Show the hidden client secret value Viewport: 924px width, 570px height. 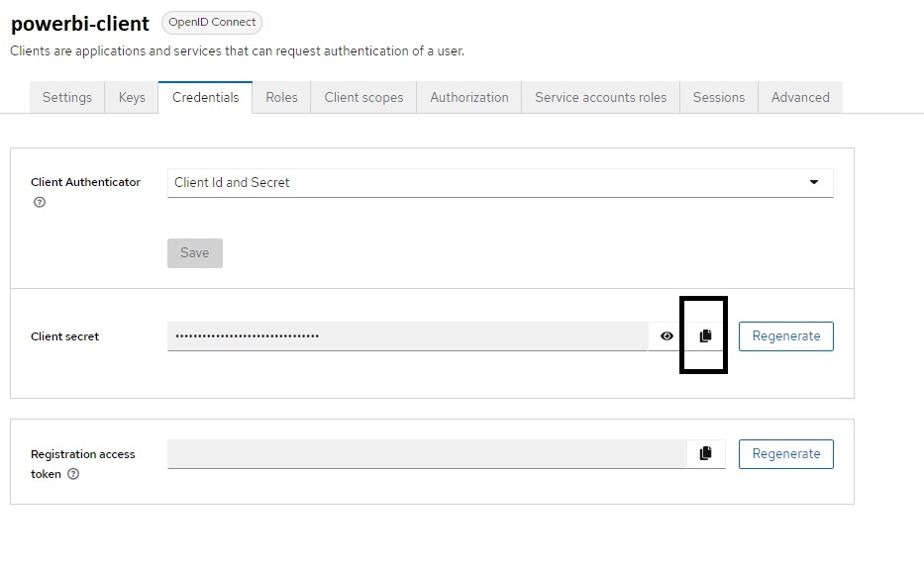pos(667,336)
